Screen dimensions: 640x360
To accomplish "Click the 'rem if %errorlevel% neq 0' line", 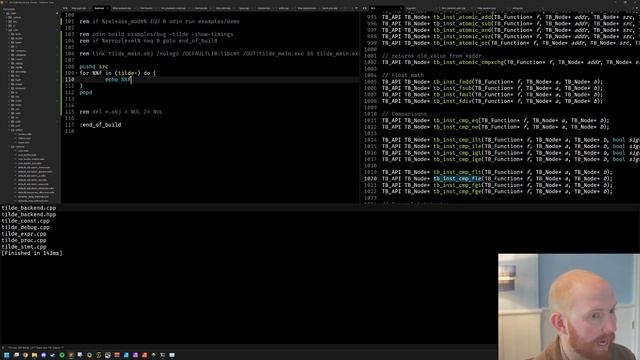I will click(148, 41).
